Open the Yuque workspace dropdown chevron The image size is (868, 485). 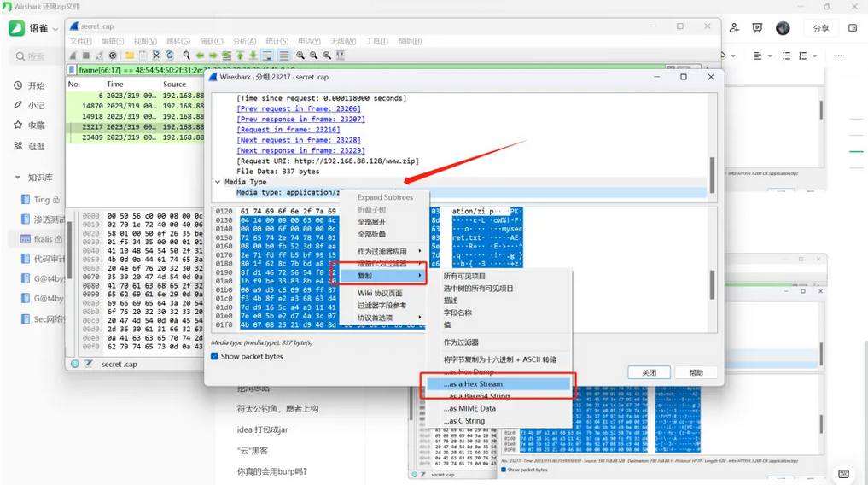[x=55, y=29]
